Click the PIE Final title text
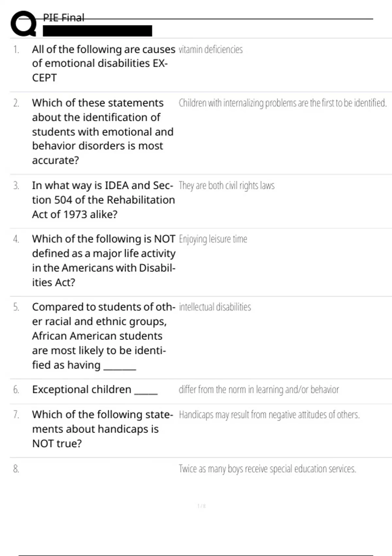The height and width of the screenshot is (556, 392). tap(64, 17)
